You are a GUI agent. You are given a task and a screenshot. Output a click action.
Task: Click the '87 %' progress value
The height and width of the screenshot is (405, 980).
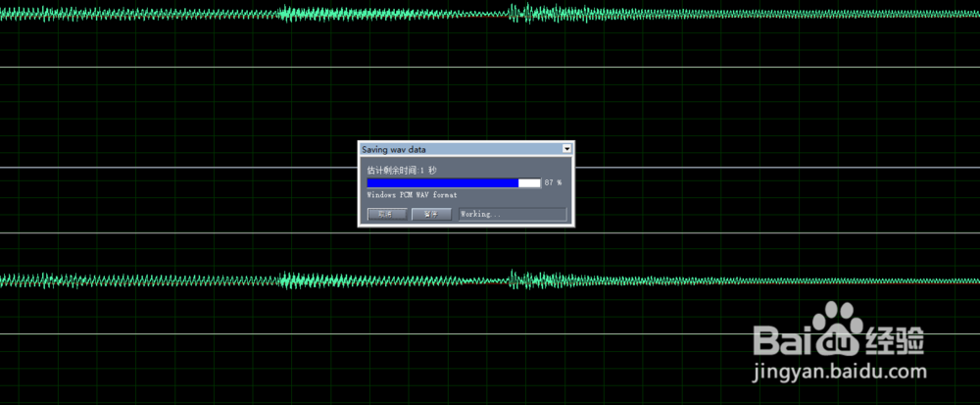click(x=553, y=182)
